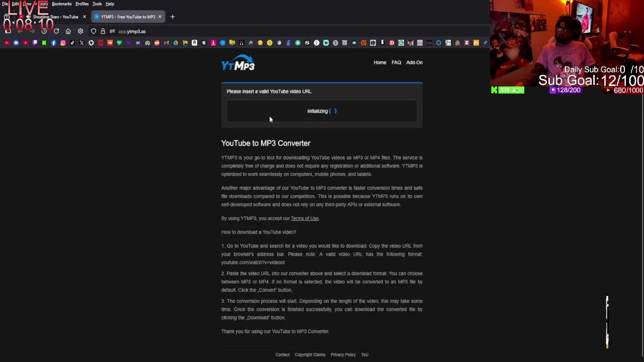Image resolution: width=644 pixels, height=362 pixels.
Task: Open the Contact footer link
Action: click(283, 354)
